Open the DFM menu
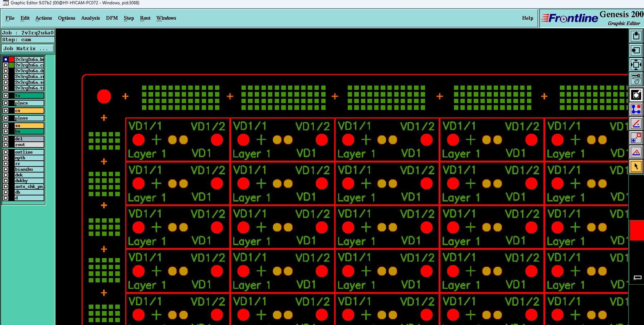644x325 pixels. pos(112,18)
